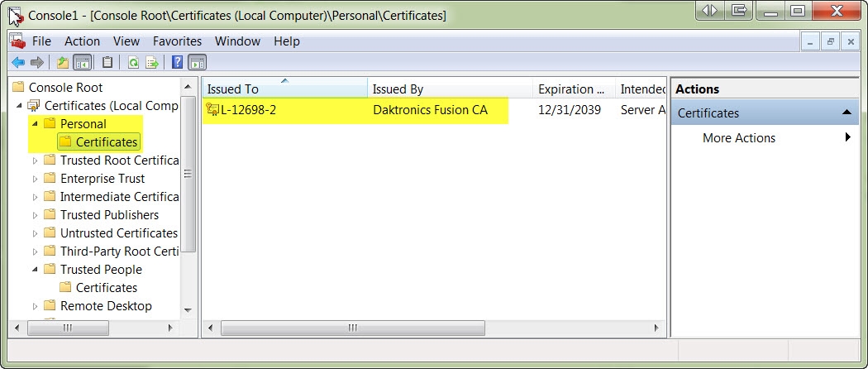Select Untrusted Certificates tree folder

(118, 233)
